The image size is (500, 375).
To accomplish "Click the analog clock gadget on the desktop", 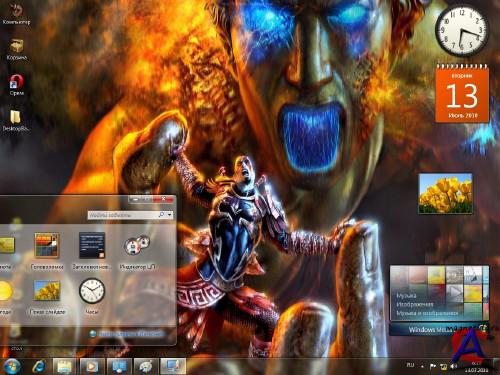I will pyautogui.click(x=462, y=31).
